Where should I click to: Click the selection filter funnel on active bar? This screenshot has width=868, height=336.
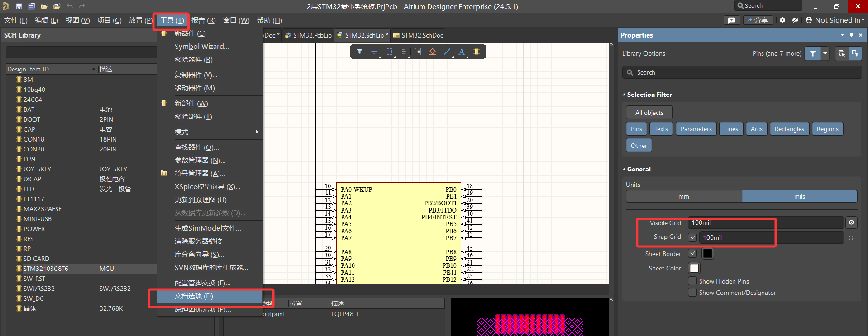pos(359,52)
